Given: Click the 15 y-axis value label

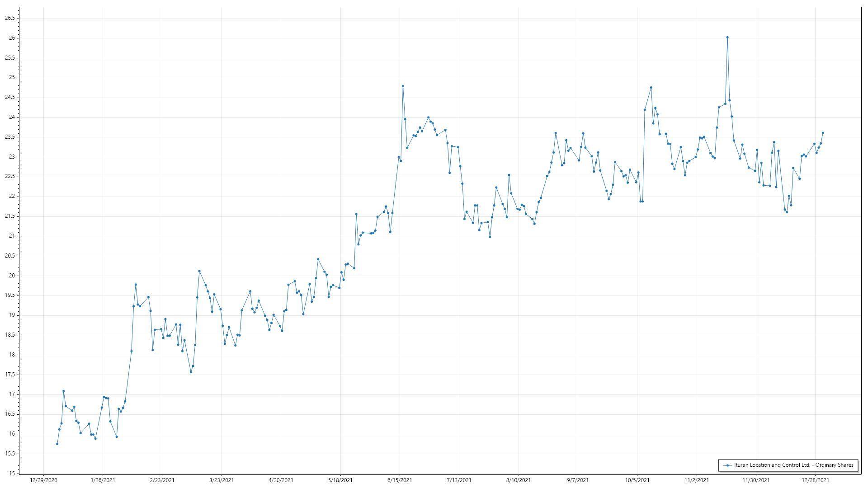Looking at the screenshot, I should point(12,474).
